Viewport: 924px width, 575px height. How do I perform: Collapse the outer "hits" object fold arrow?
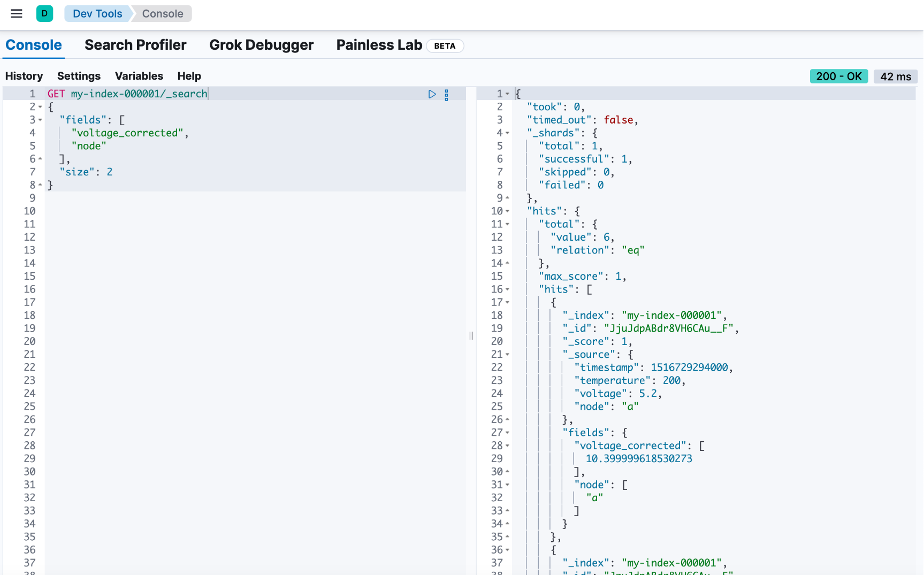[x=507, y=211]
